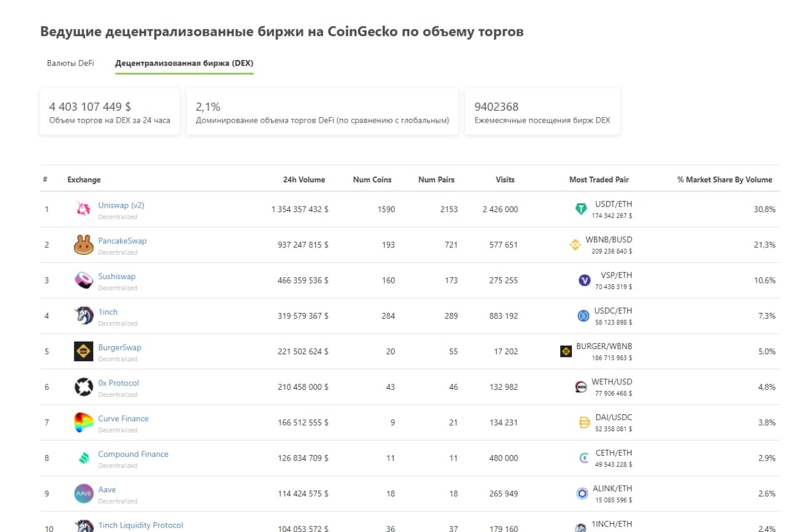Screen dimensions: 801x532
Task: Open the Uniswap (v2) exchange link
Action: coord(121,205)
